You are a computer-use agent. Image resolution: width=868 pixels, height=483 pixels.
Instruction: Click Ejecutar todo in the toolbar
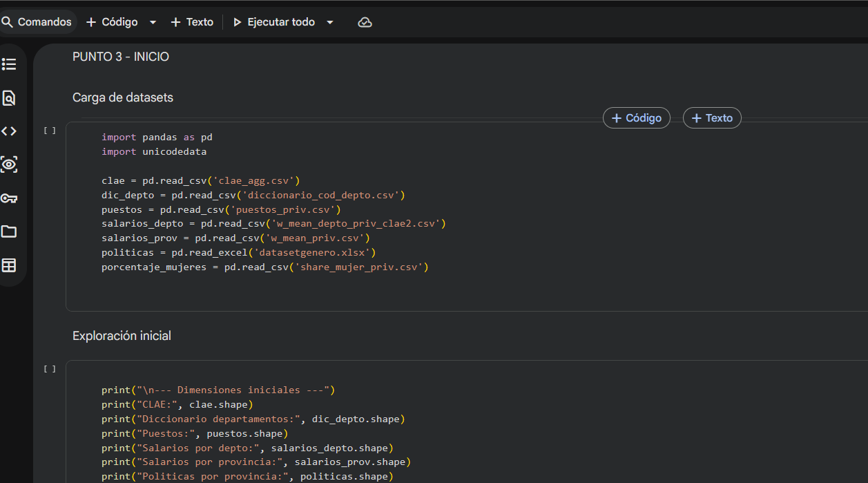(274, 22)
